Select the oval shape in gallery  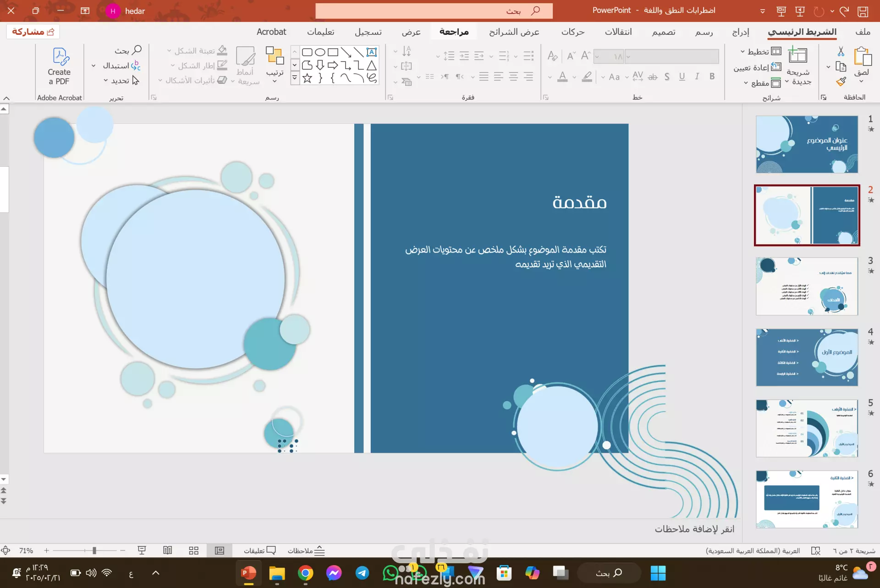(x=320, y=52)
